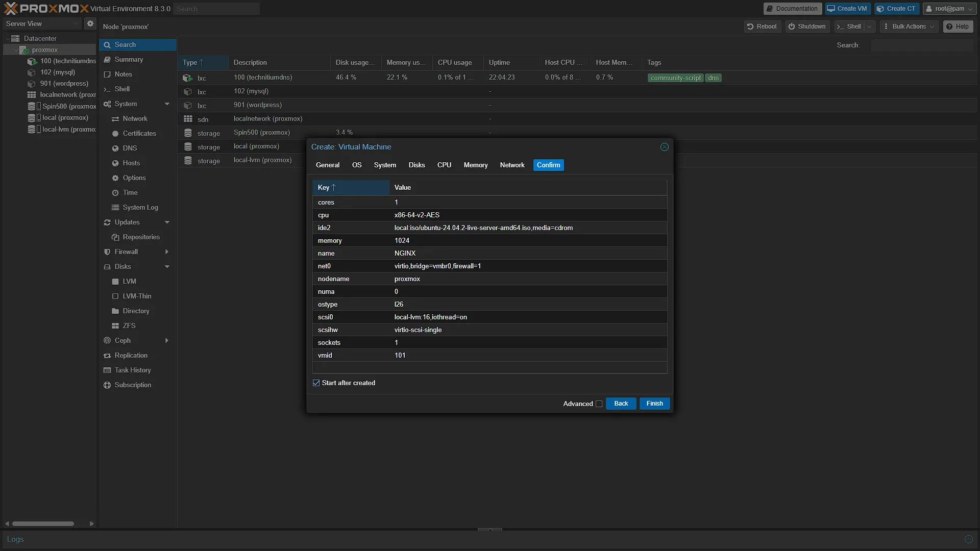The height and width of the screenshot is (551, 980).
Task: Click the Create CT button
Action: pos(896,9)
